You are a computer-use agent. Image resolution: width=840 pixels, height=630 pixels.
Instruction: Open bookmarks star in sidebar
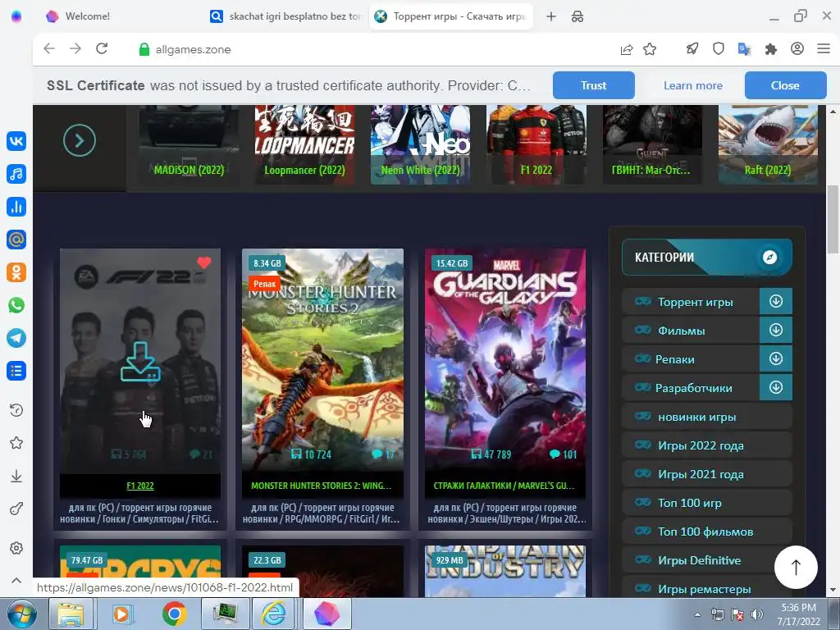click(16, 443)
